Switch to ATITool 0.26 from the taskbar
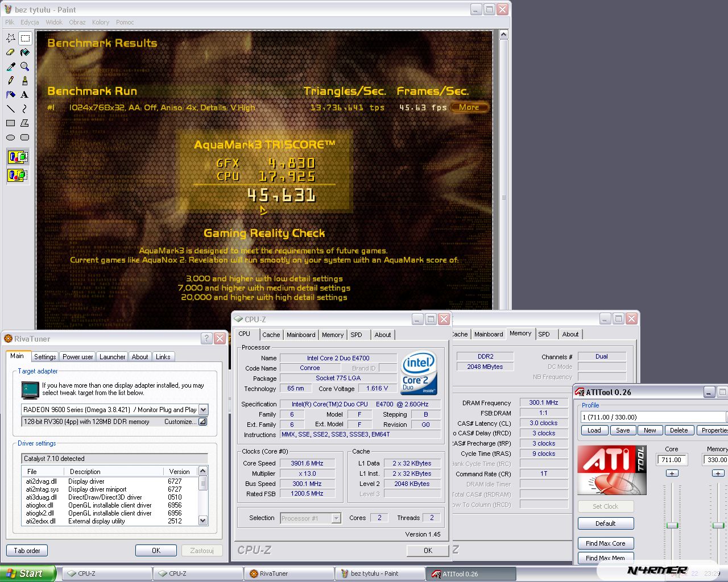The height and width of the screenshot is (582, 728). (x=471, y=573)
